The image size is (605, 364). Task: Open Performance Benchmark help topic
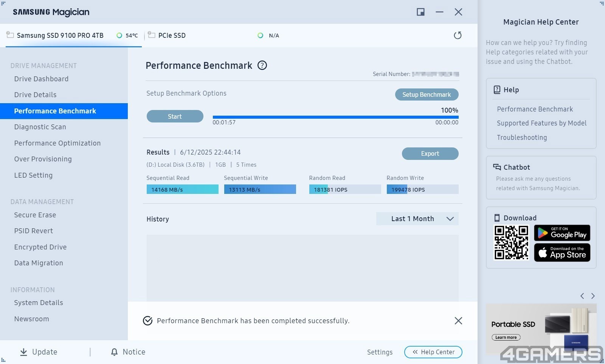[x=535, y=109]
